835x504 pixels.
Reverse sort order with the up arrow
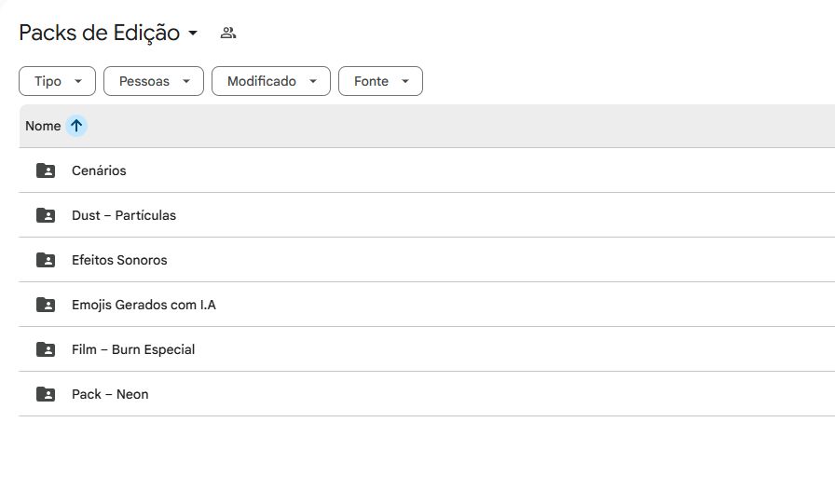pyautogui.click(x=76, y=126)
